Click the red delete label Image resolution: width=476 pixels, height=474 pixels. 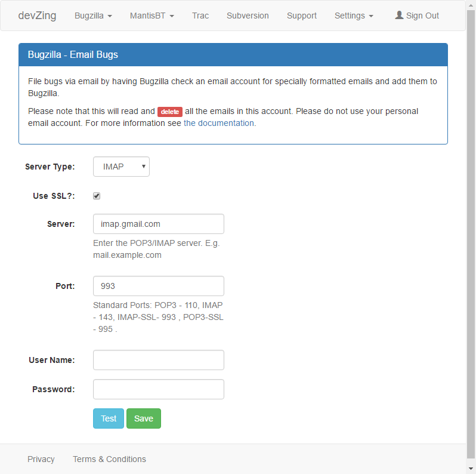click(x=169, y=112)
